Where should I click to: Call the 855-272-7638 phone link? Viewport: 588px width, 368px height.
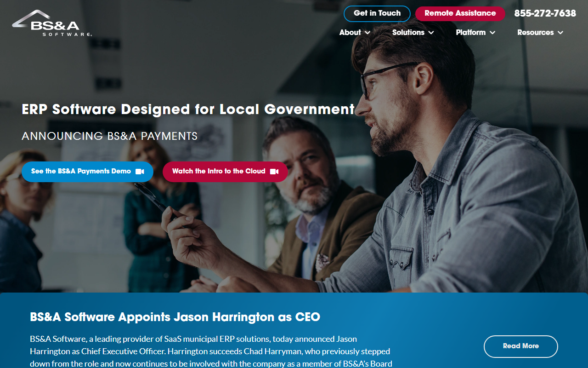click(545, 13)
